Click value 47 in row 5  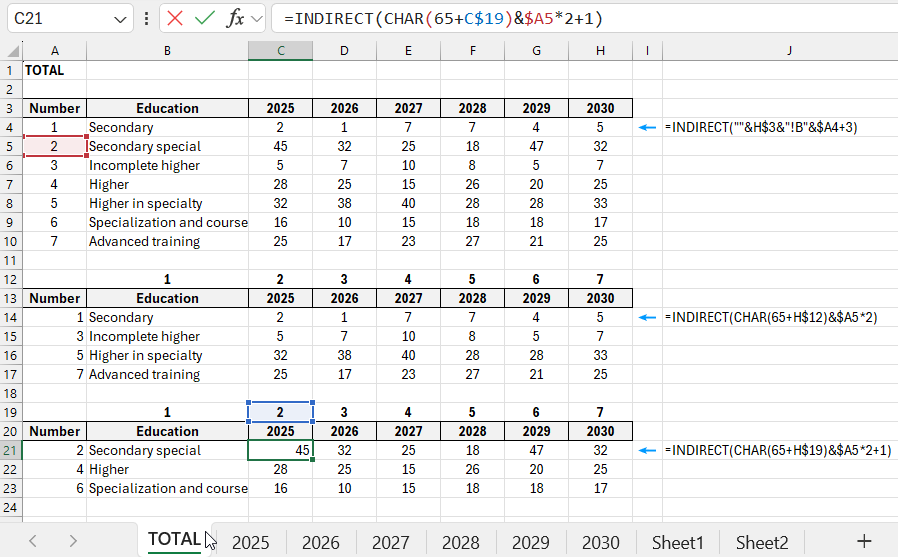click(x=536, y=147)
